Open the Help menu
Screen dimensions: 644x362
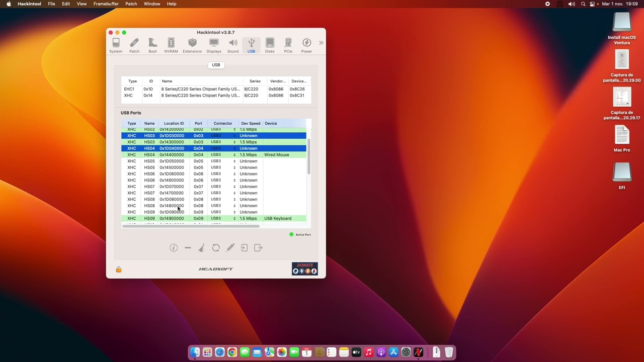point(172,4)
